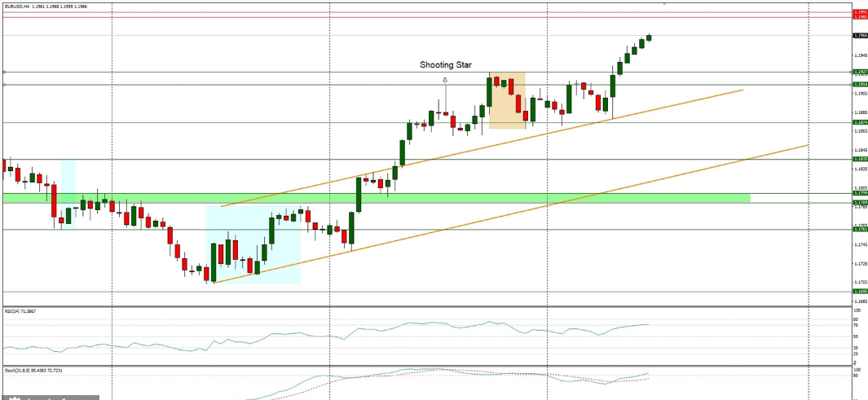Select the green 1.1927 level label

(860, 72)
